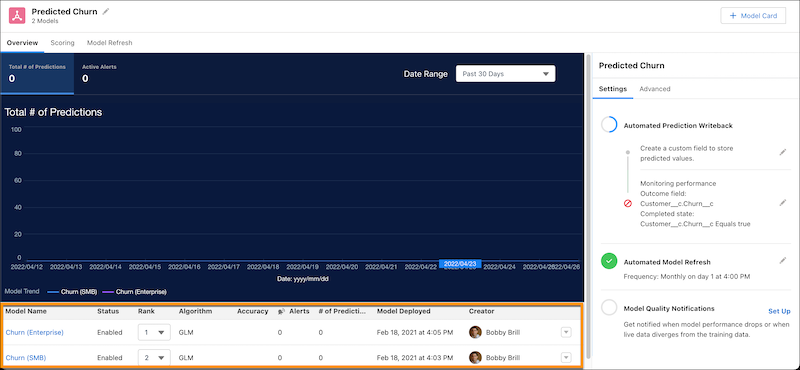Sort by Status column header

pos(108,311)
